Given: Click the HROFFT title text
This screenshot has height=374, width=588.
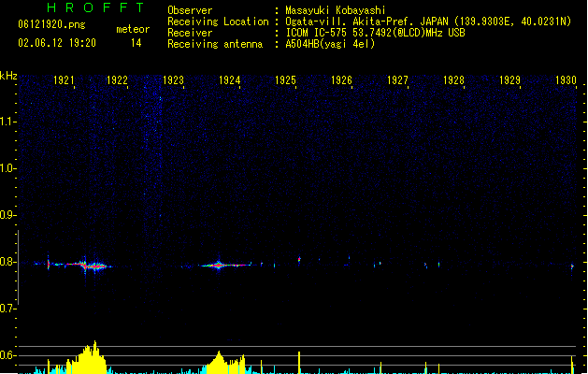Looking at the screenshot, I should (95, 7).
